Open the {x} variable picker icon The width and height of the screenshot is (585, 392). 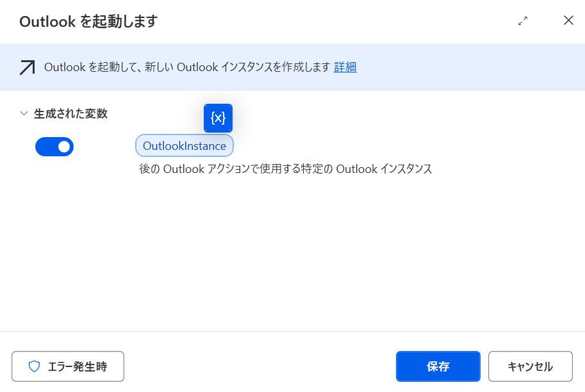tap(218, 118)
